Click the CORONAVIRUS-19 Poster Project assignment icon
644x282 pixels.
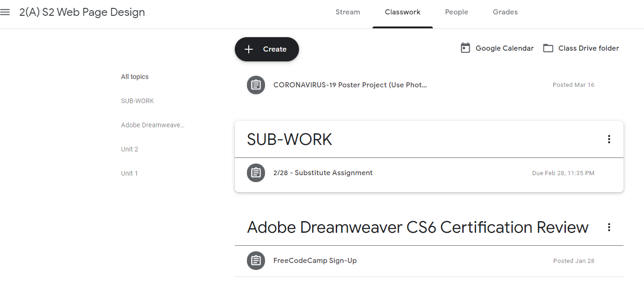pos(256,85)
